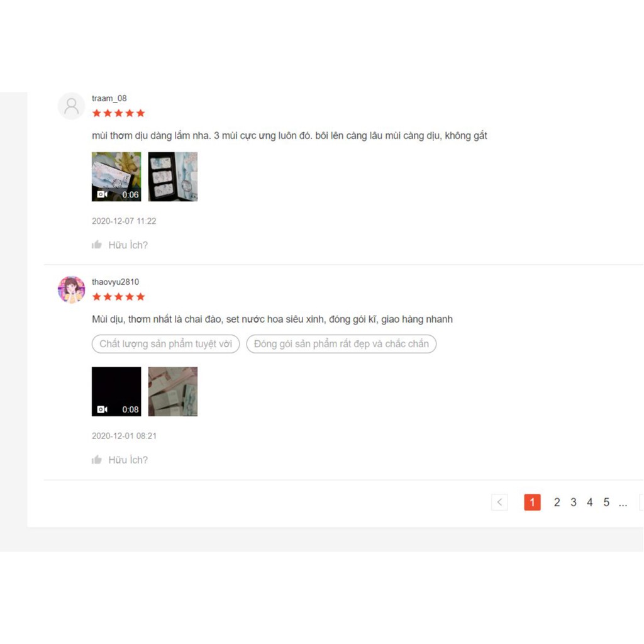Click the 'Đóng gói sản phẩm rất đẹp' tag
This screenshot has width=644, height=644.
tap(341, 344)
